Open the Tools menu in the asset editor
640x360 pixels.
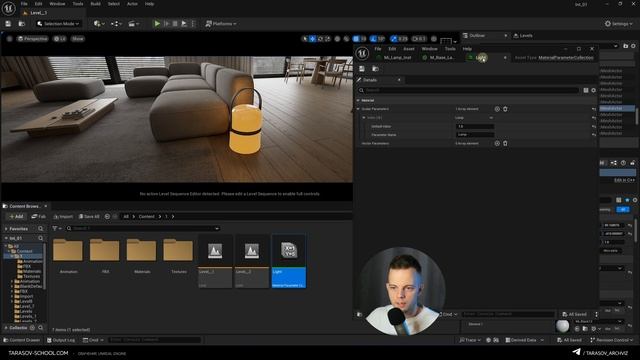(450, 49)
